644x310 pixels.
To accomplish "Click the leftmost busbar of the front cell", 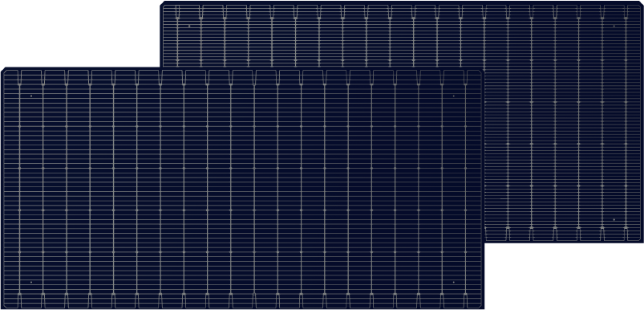I will 19,188.
